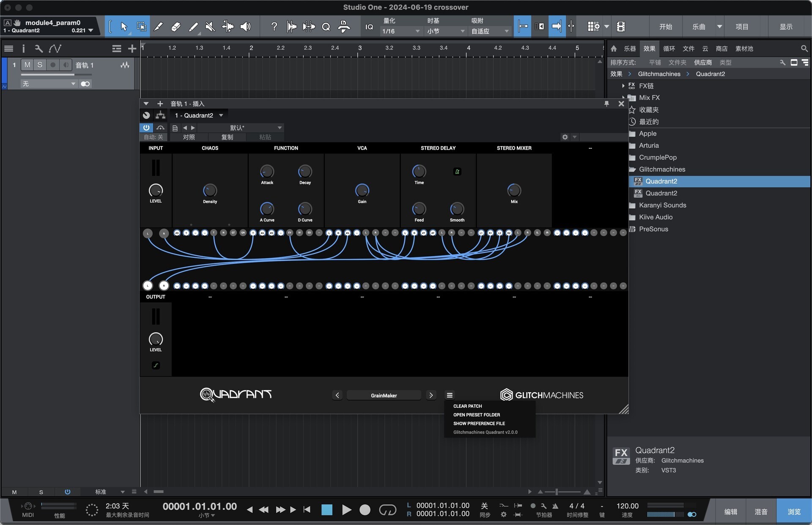Solo track 1 with S button
This screenshot has height=525, width=812.
coord(40,65)
